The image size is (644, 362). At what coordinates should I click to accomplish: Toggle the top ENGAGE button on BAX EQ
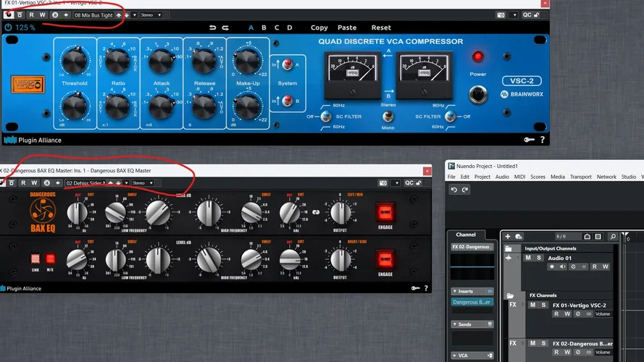point(385,213)
